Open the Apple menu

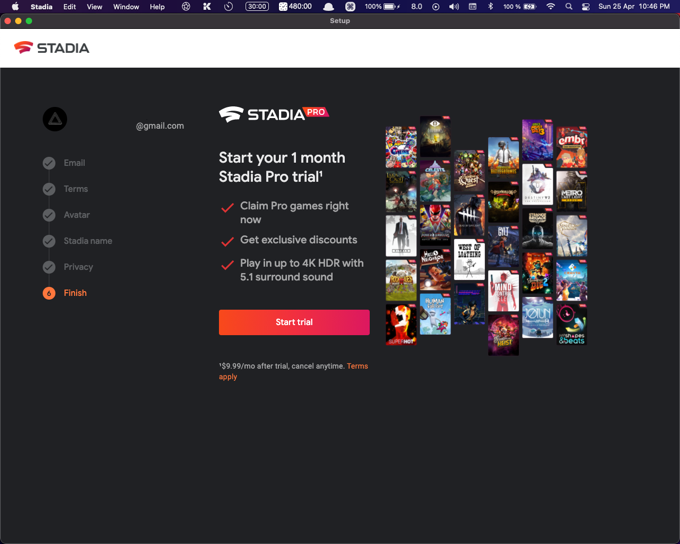[x=15, y=7]
